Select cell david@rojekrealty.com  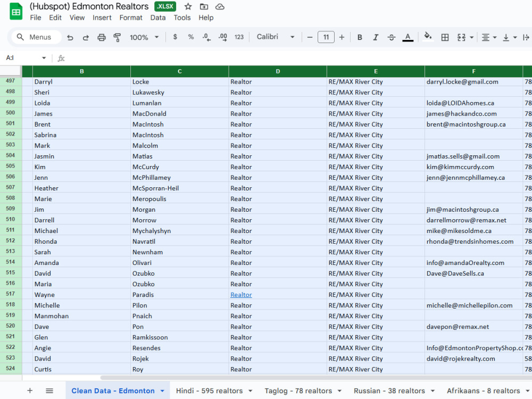pos(473,359)
